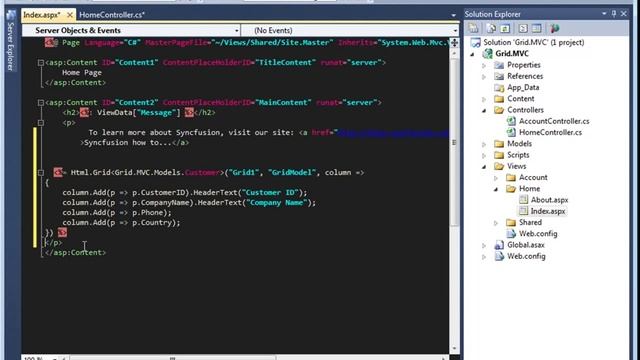Open the active documents list dropdown arrow
This screenshot has height=360, width=640.
[x=453, y=15]
